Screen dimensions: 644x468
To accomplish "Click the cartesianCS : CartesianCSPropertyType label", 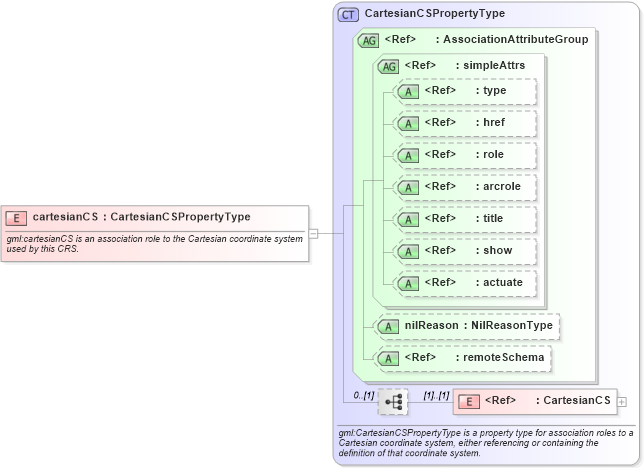I will tap(142, 217).
